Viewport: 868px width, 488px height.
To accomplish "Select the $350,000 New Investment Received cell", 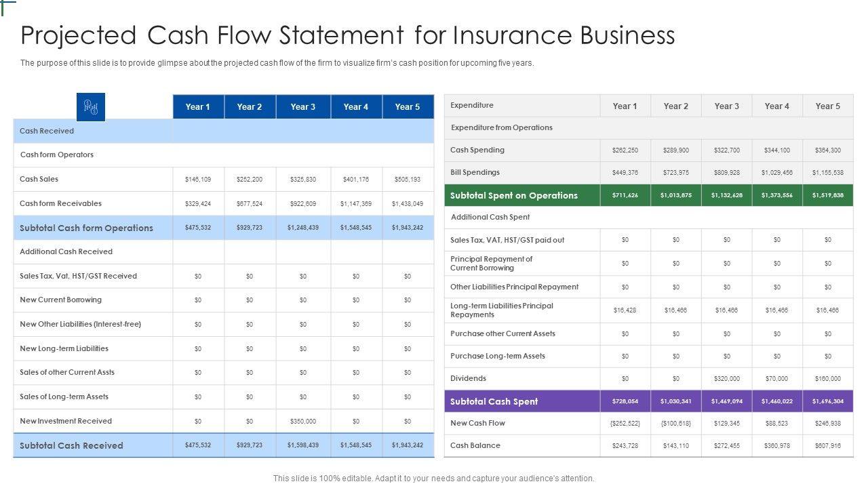I will coord(303,421).
